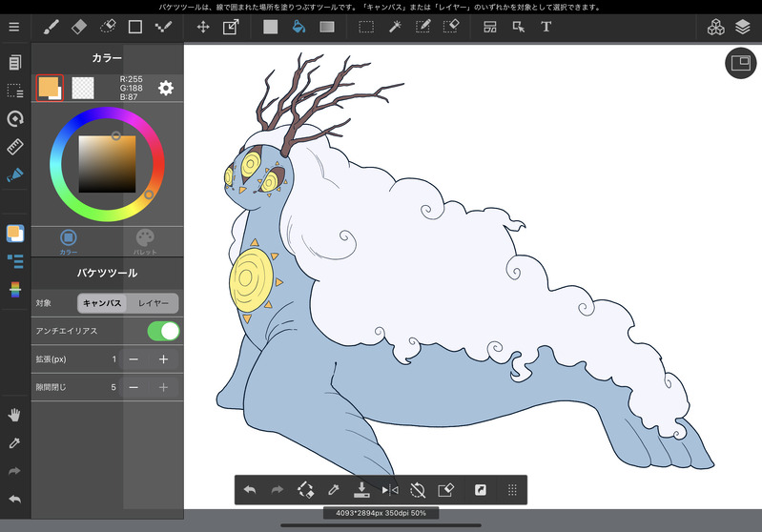Set target to レイヤー
Image resolution: width=762 pixels, height=532 pixels.
click(x=154, y=303)
